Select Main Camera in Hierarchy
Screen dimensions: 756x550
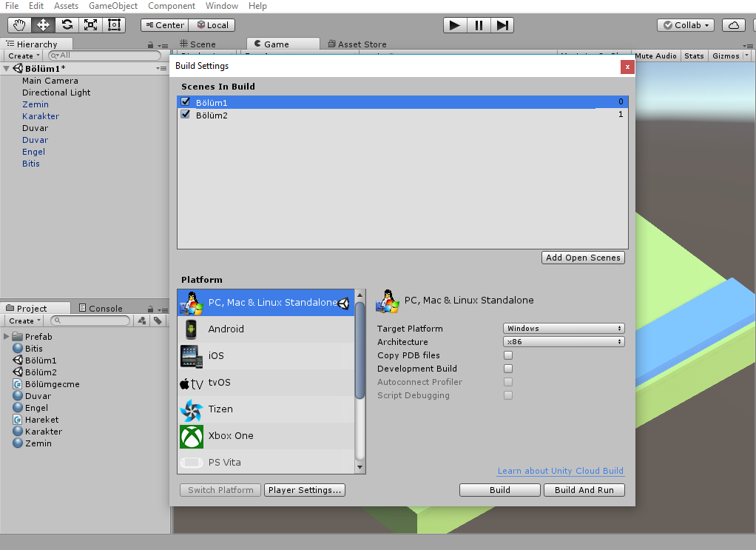50,81
